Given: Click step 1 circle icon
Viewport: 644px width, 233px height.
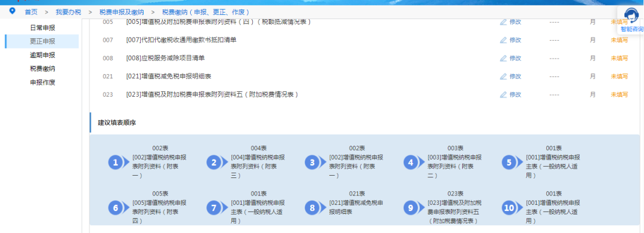Looking at the screenshot, I should pos(116,163).
